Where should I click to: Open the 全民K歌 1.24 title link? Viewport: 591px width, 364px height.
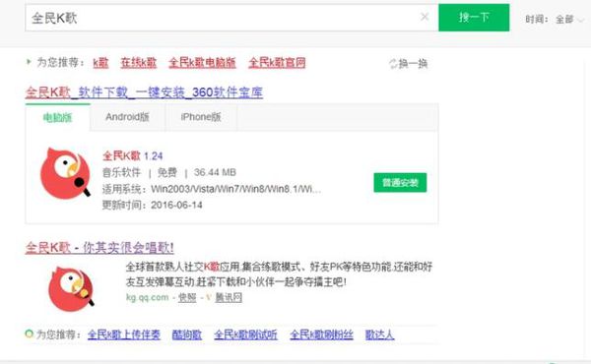coord(133,155)
